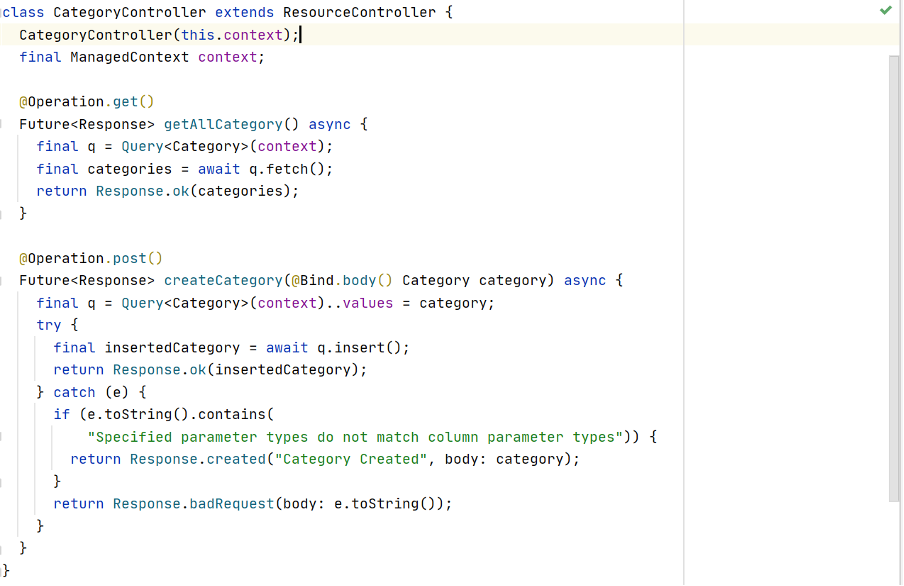904x586 pixels.
Task: Click the '@Operation.post()' annotation
Action: [91, 258]
